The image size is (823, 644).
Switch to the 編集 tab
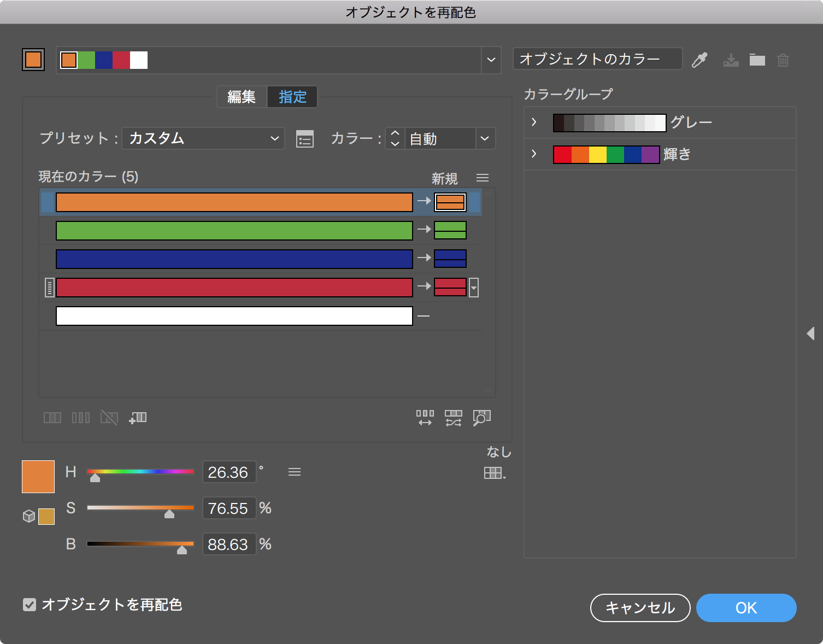coord(242,97)
